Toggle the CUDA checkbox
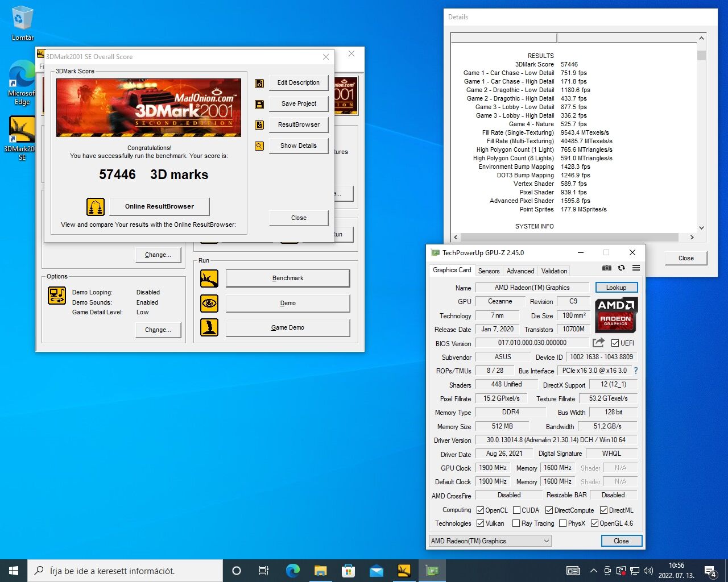The width and height of the screenshot is (728, 582). [x=517, y=510]
